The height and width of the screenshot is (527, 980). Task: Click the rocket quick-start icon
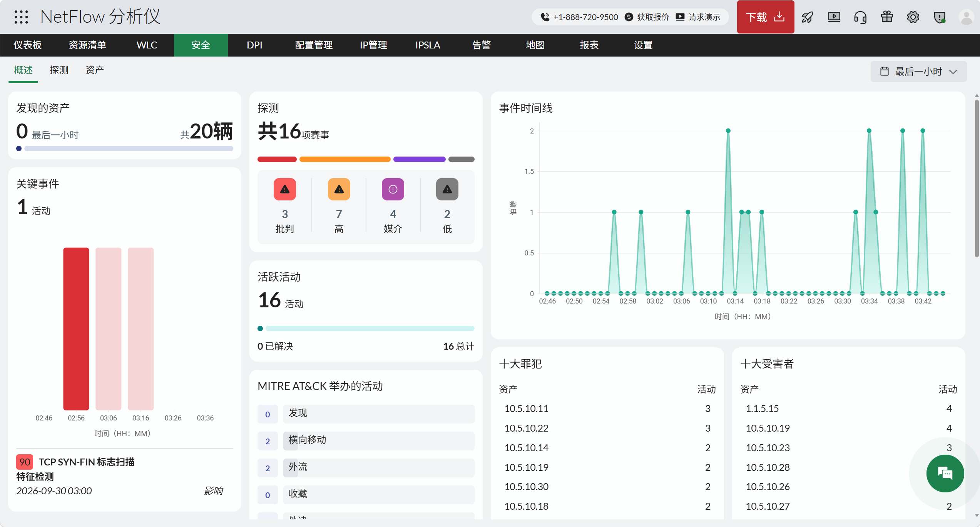pos(807,17)
